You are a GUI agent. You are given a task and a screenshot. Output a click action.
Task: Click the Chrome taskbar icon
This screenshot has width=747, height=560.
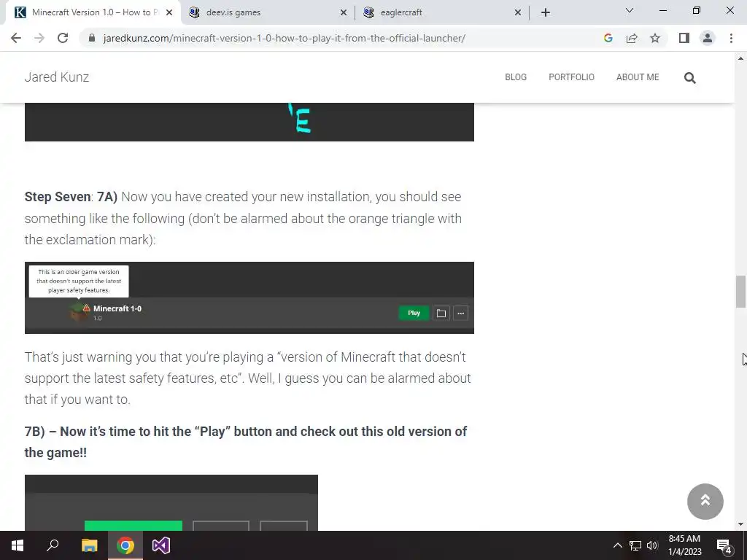125,545
